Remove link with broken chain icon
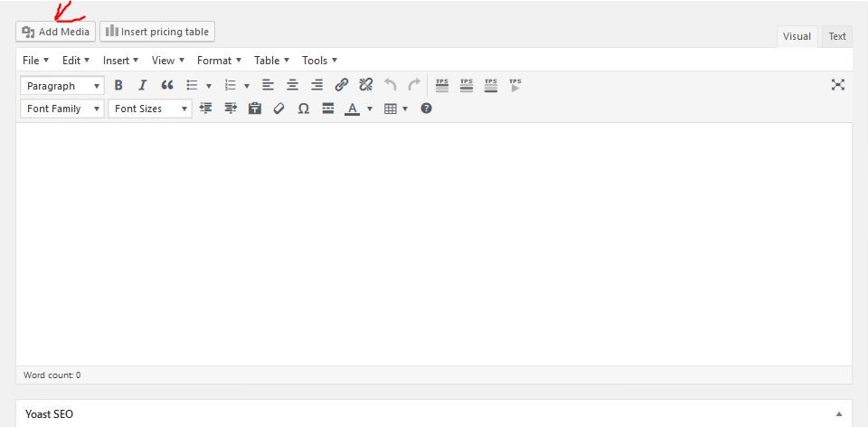Screen dimensions: 868x427 pyautogui.click(x=366, y=85)
